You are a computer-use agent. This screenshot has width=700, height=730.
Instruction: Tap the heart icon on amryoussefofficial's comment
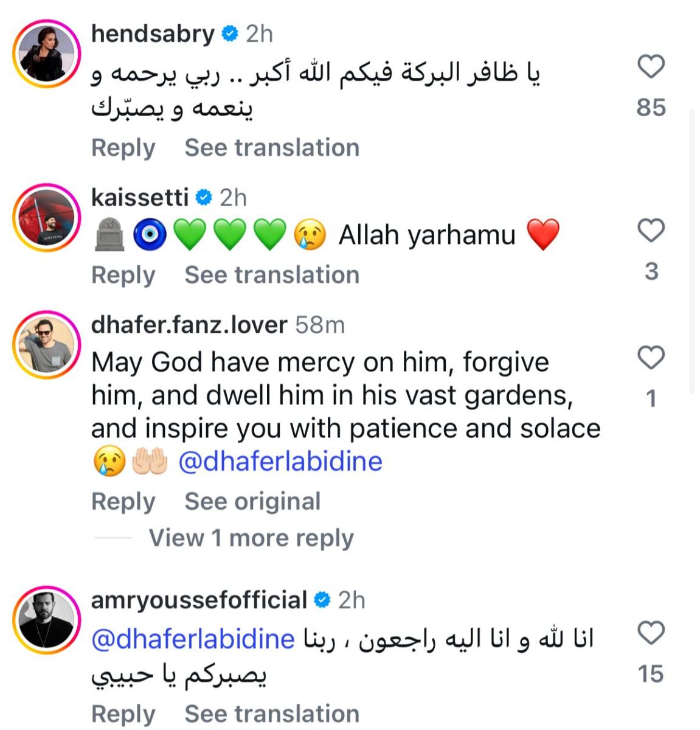(652, 633)
